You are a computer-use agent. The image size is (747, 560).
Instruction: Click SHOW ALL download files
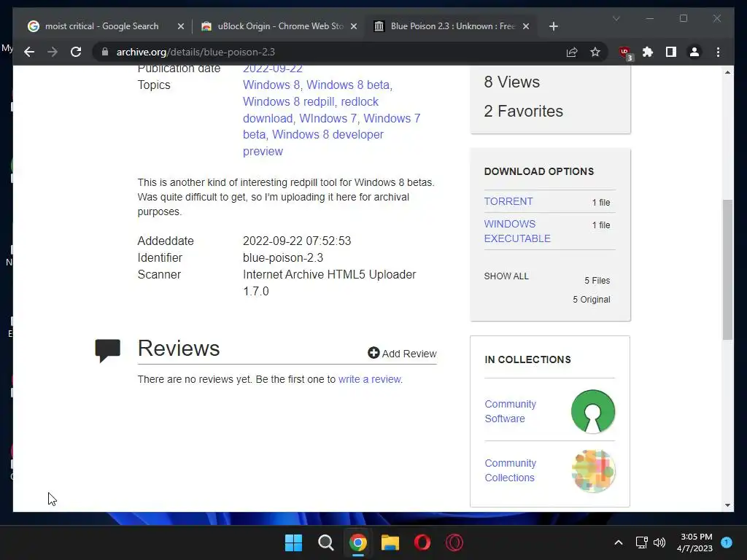506,276
